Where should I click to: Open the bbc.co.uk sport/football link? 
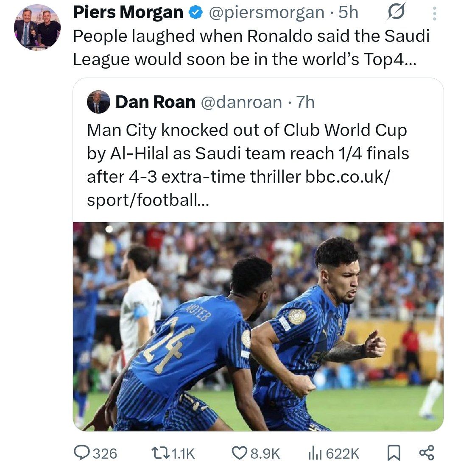pyautogui.click(x=346, y=176)
